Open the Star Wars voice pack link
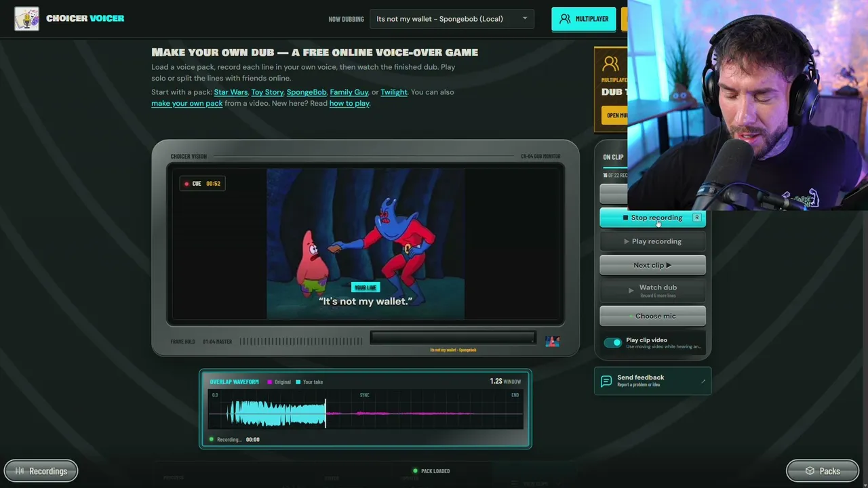Image resolution: width=868 pixels, height=488 pixels. pyautogui.click(x=231, y=92)
